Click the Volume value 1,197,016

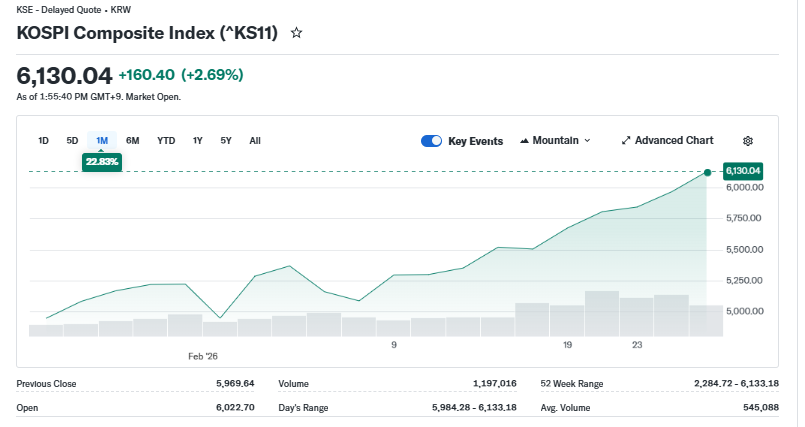point(495,383)
